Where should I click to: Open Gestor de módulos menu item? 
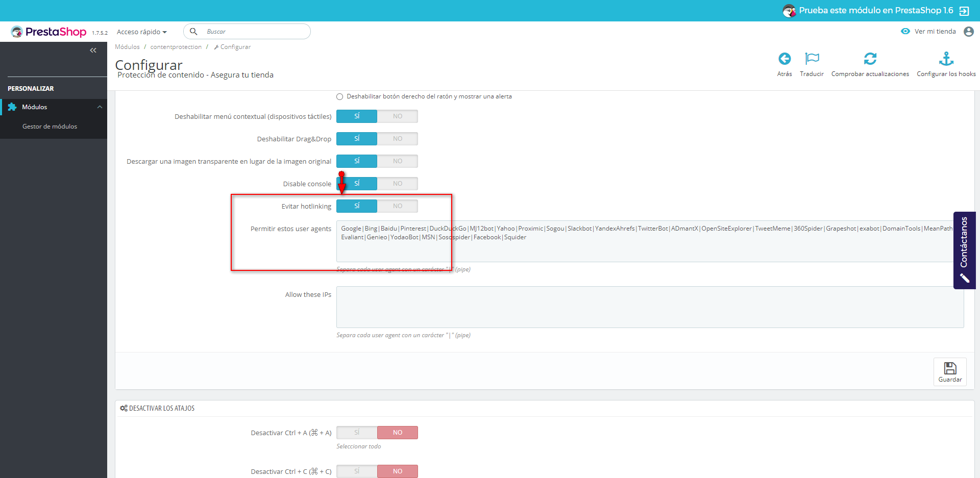(50, 127)
